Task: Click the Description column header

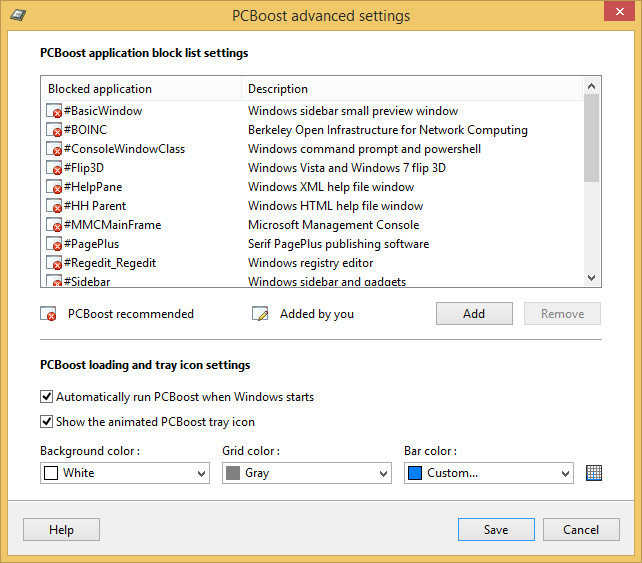Action: pyautogui.click(x=412, y=89)
